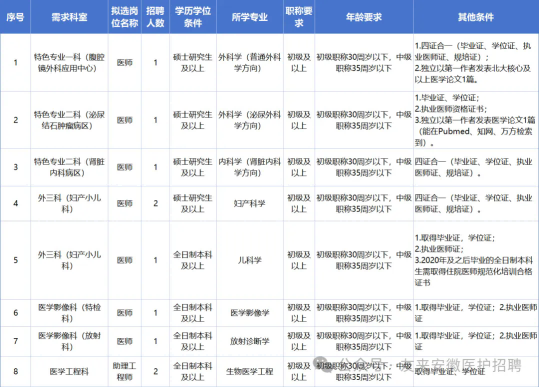This screenshot has height=387, width=539.
Task: Select the 年龄要求 column header
Action: coord(364,17)
